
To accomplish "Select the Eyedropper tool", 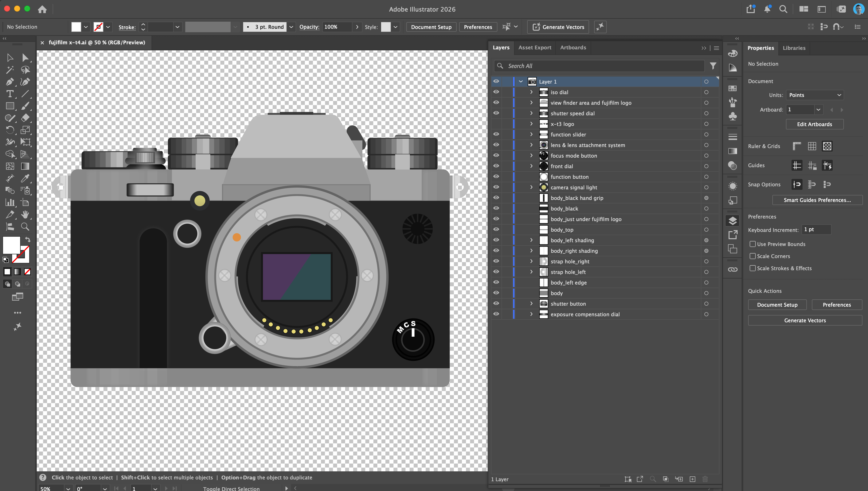I will click(25, 178).
